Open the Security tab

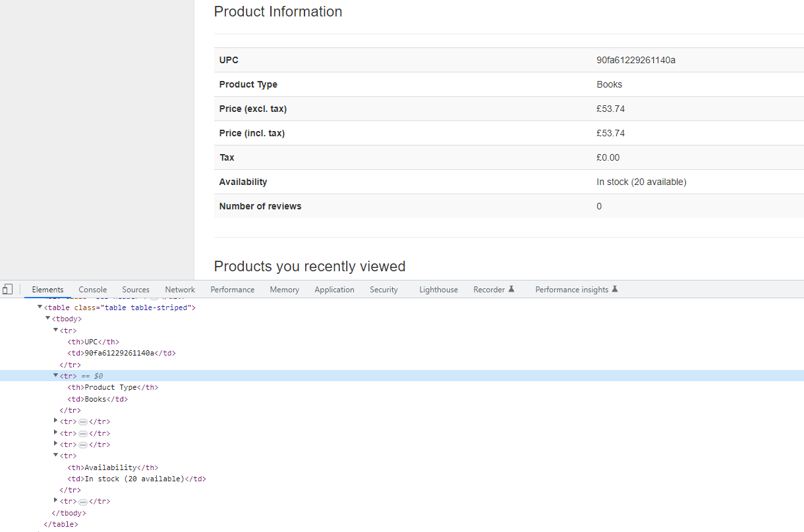pos(384,290)
